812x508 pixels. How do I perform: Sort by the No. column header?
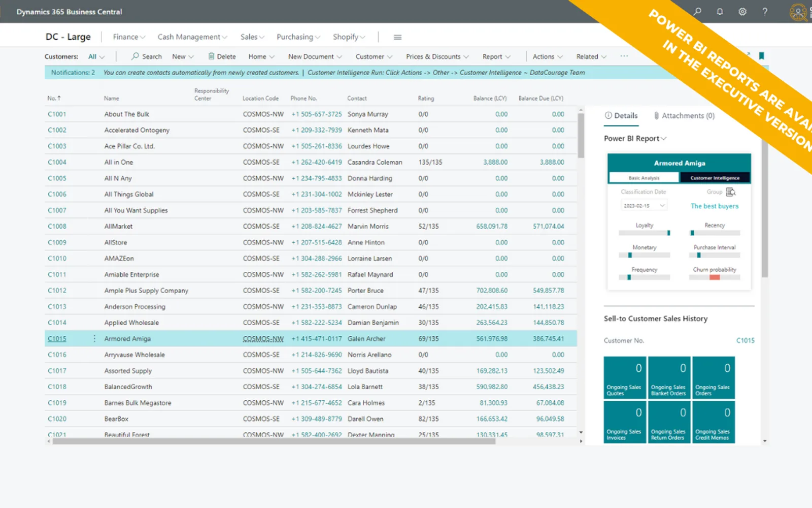click(x=54, y=98)
